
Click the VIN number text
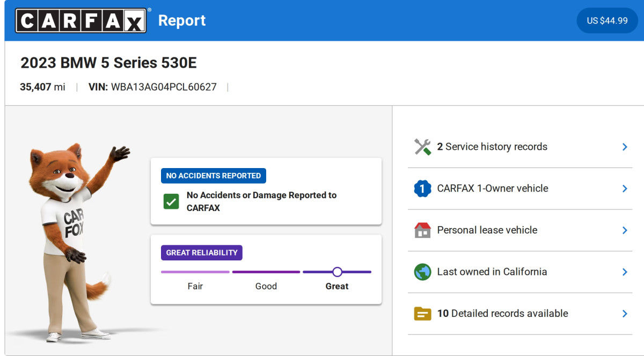coord(164,87)
